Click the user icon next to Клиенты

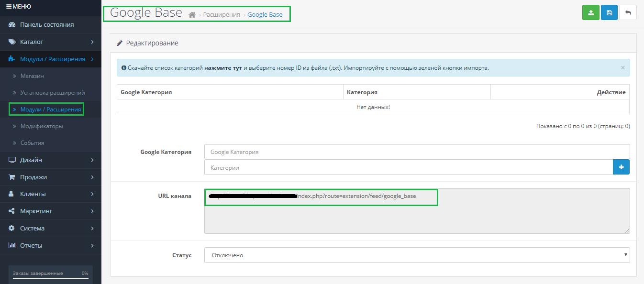[x=12, y=194]
